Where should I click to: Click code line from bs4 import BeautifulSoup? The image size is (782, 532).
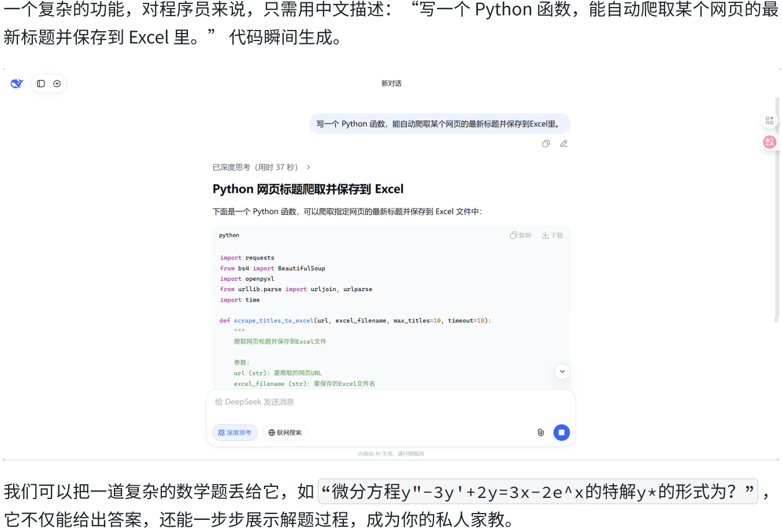click(272, 268)
